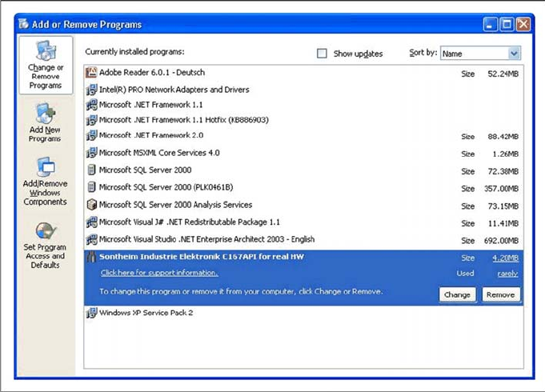
Task: Click the Remove button
Action: tap(501, 294)
